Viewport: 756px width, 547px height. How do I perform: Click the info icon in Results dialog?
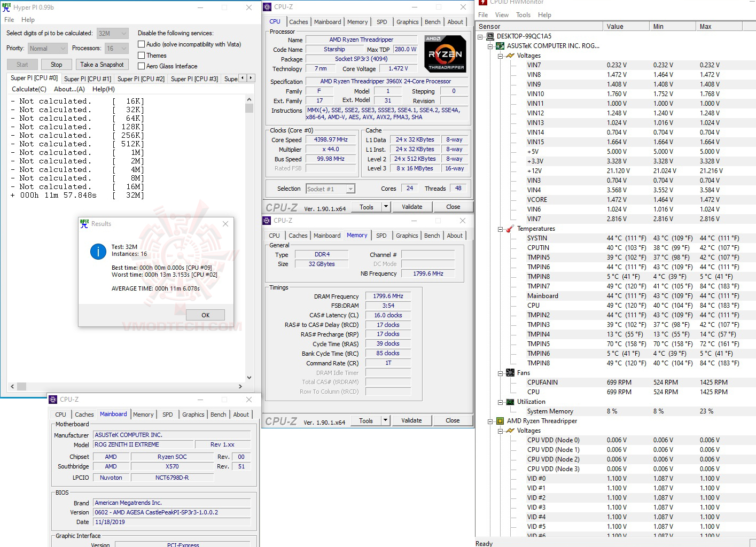click(x=98, y=252)
